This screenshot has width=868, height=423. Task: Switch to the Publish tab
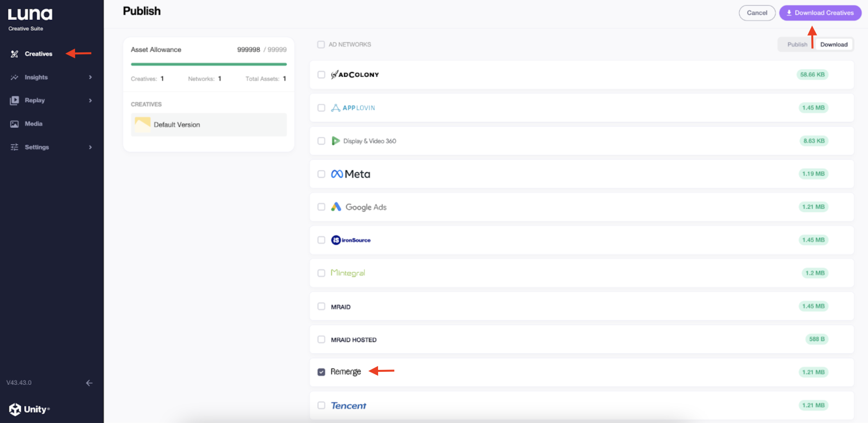pyautogui.click(x=797, y=44)
